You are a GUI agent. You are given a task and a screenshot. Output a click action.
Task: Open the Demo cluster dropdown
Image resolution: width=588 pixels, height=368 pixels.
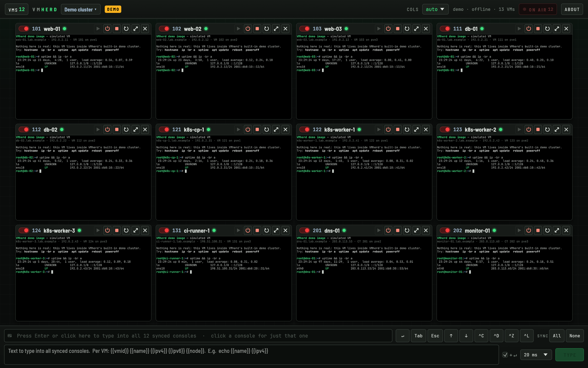click(80, 10)
